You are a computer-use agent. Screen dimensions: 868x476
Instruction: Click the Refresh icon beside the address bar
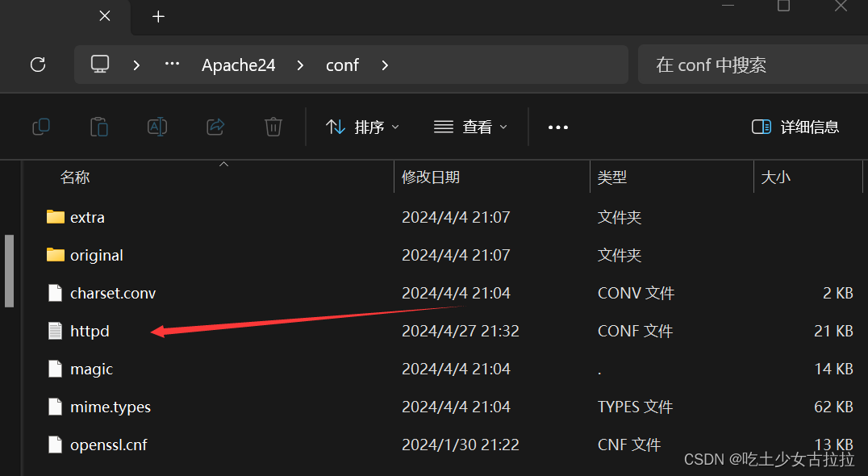pyautogui.click(x=37, y=65)
